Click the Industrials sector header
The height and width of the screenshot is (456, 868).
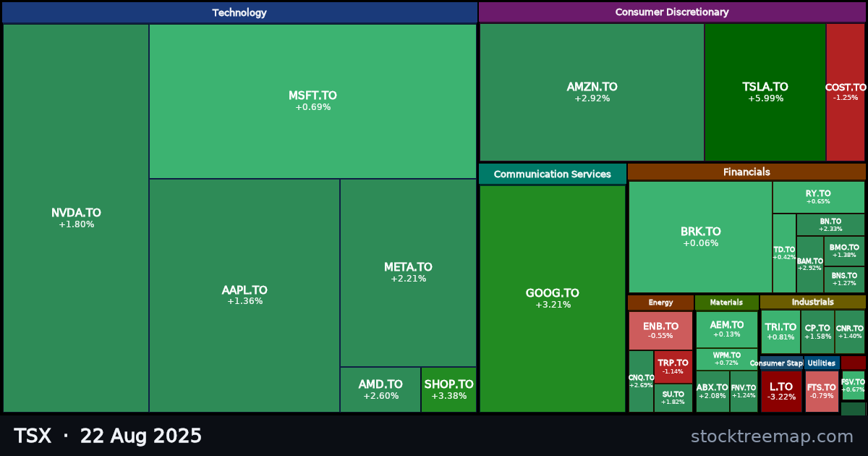coord(812,302)
